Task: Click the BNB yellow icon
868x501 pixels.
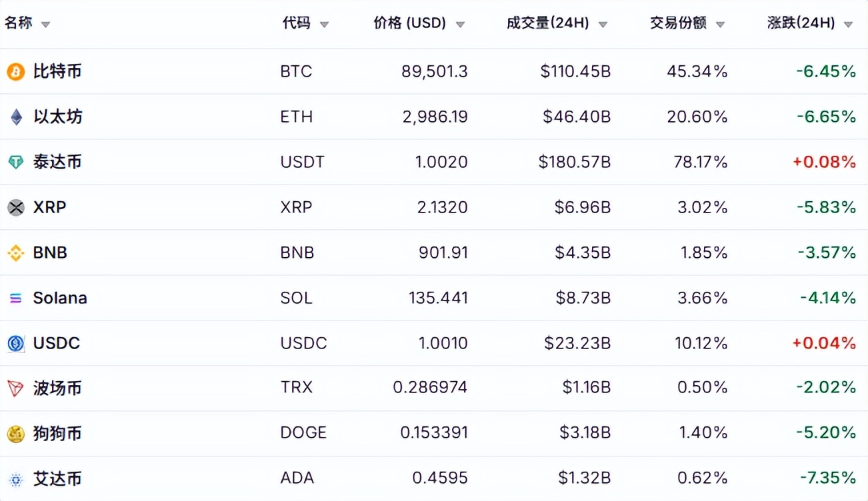Action: pyautogui.click(x=15, y=252)
